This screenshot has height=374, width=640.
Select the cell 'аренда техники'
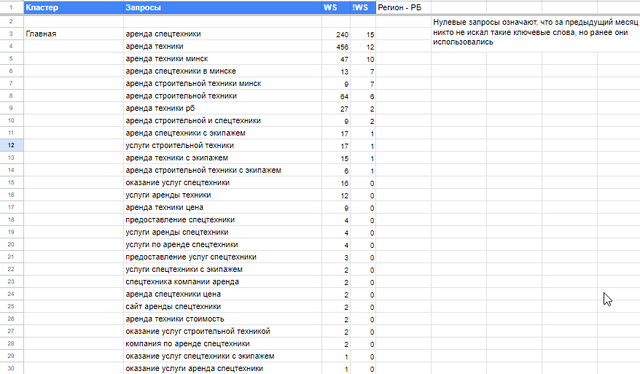[222, 46]
